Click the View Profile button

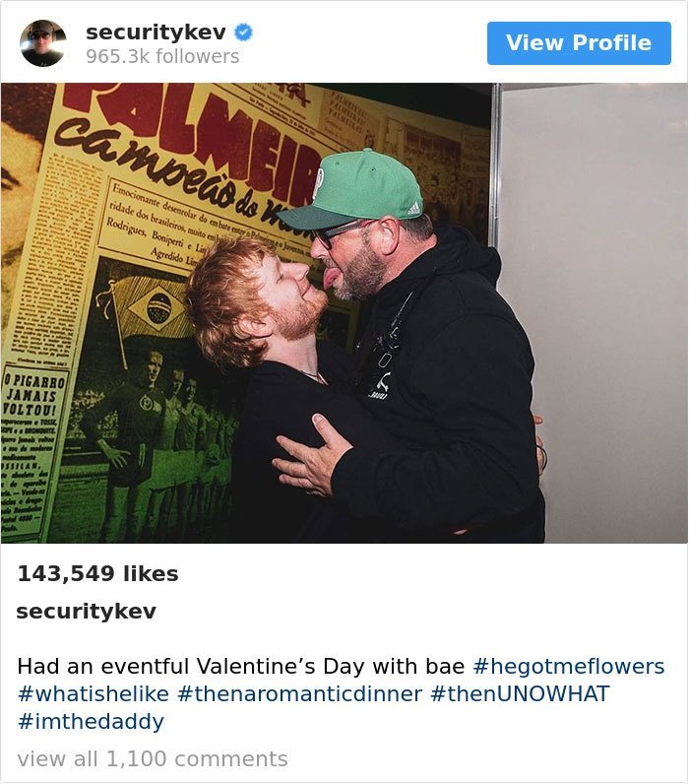coord(579,43)
